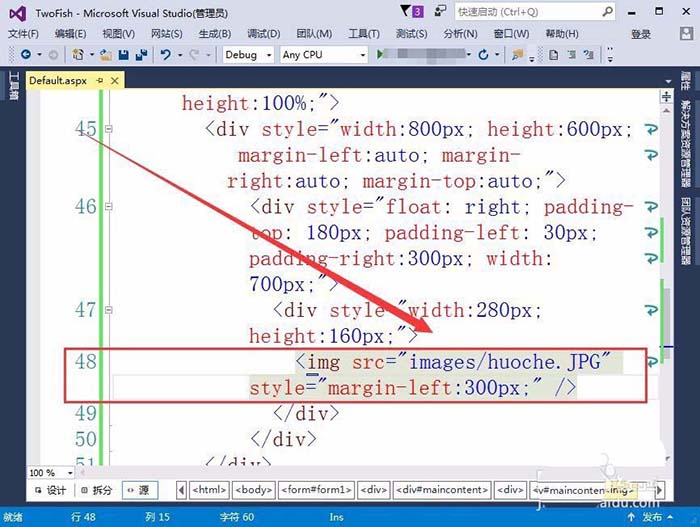The width and height of the screenshot is (700, 527).
Task: Open the 编辑(E) menu
Action: (x=70, y=34)
